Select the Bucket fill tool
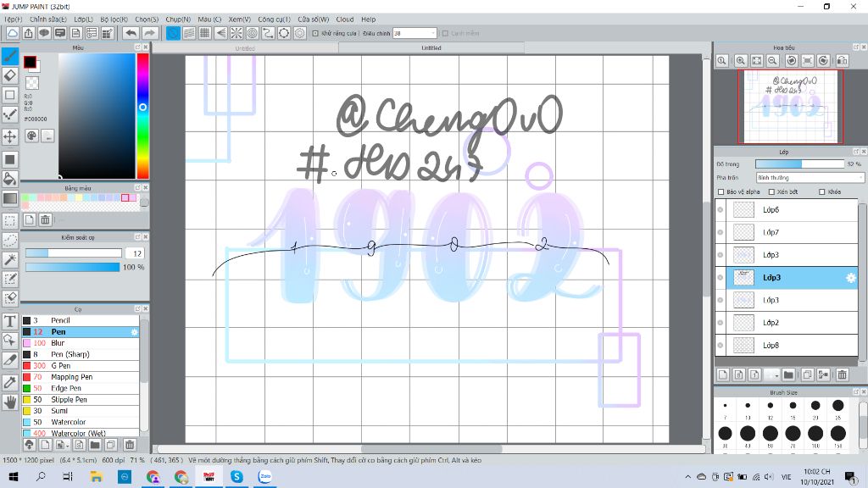Viewport: 868px width, 488px height. tap(10, 179)
